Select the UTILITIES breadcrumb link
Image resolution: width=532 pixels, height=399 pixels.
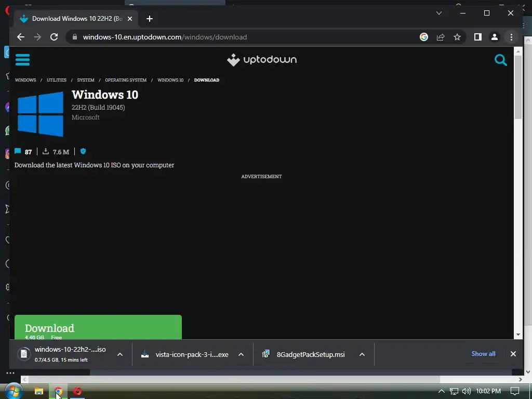(x=57, y=80)
